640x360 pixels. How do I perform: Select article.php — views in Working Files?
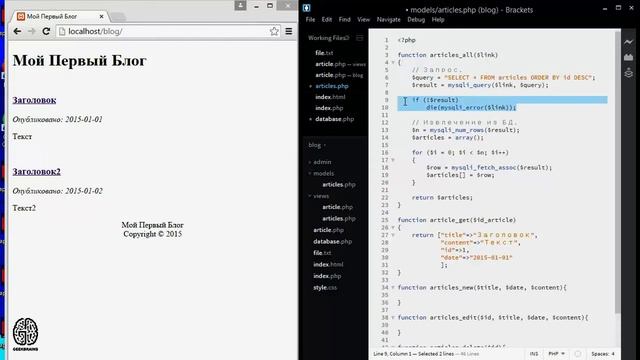click(x=340, y=64)
